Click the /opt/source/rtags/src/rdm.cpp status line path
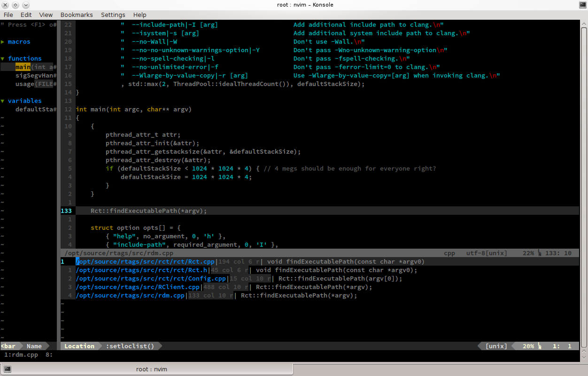Screen dimensions: 588x376 tap(119, 253)
